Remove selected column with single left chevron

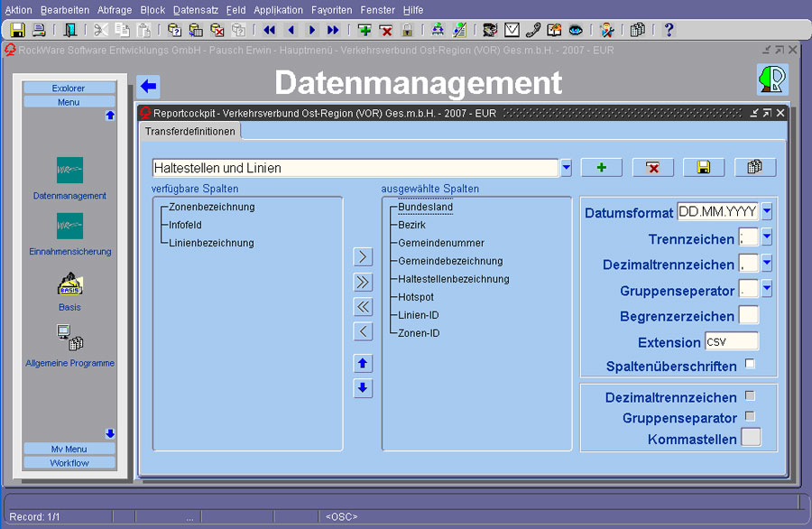point(363,331)
